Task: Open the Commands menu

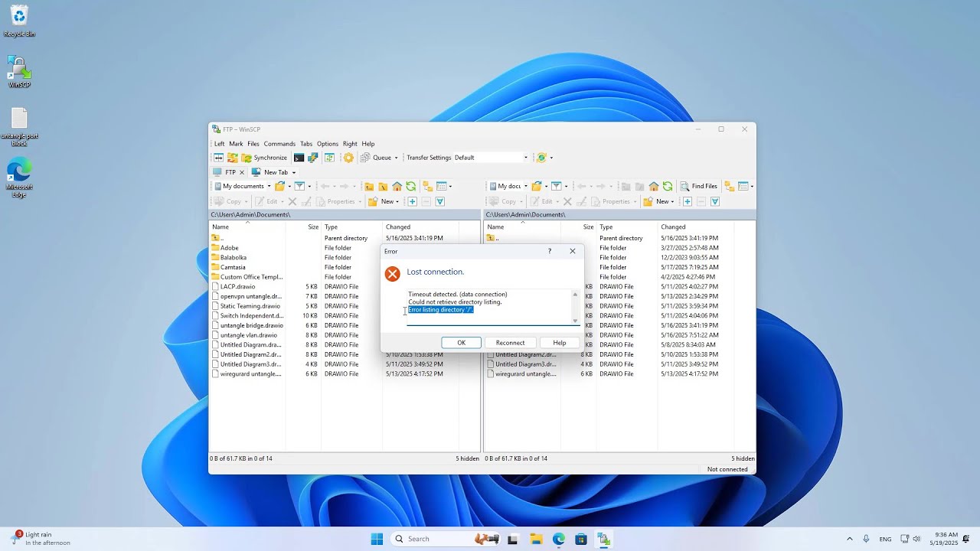Action: coord(279,144)
